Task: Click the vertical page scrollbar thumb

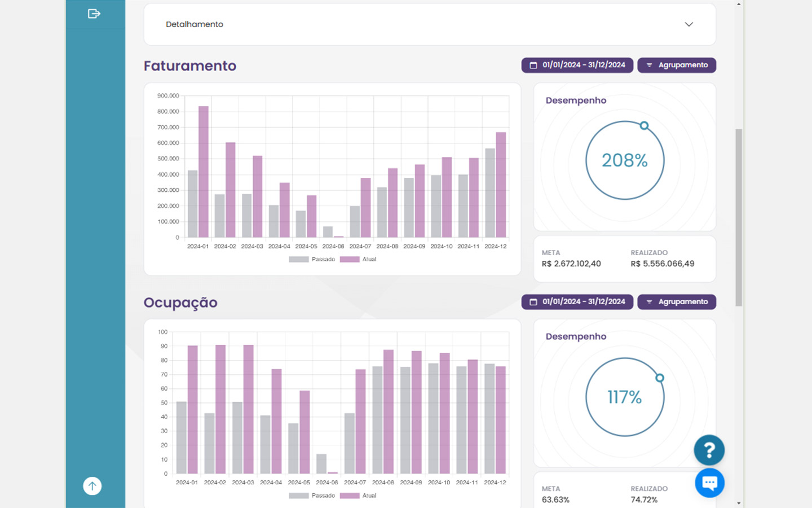Action: tap(739, 217)
